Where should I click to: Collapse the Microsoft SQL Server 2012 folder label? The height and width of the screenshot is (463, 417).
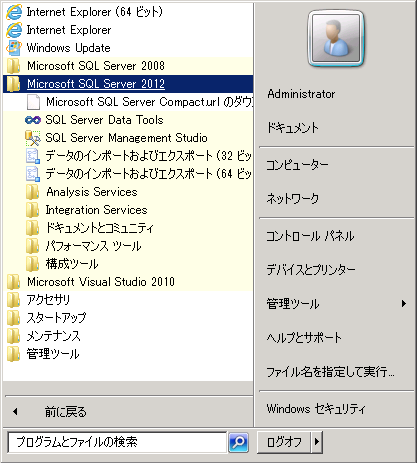click(96, 84)
